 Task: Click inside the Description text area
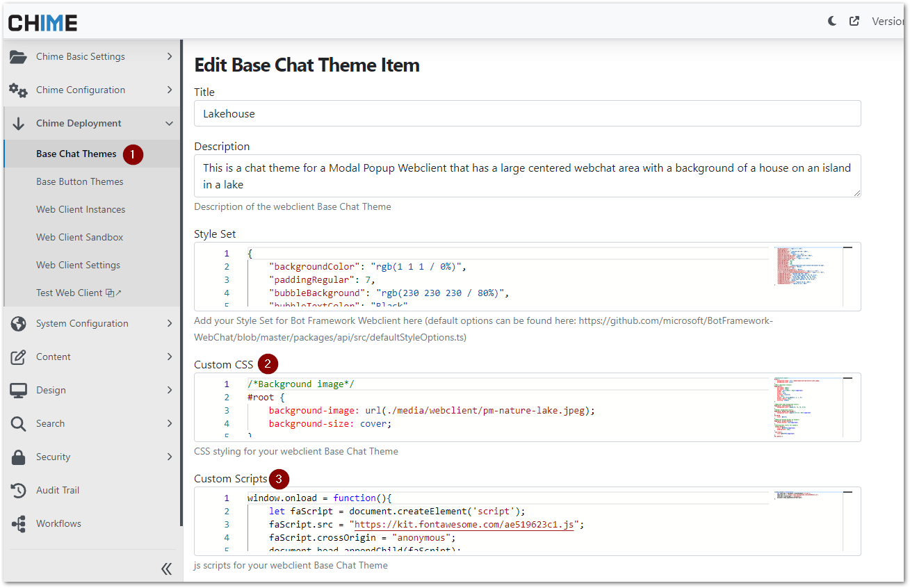pyautogui.click(x=527, y=176)
